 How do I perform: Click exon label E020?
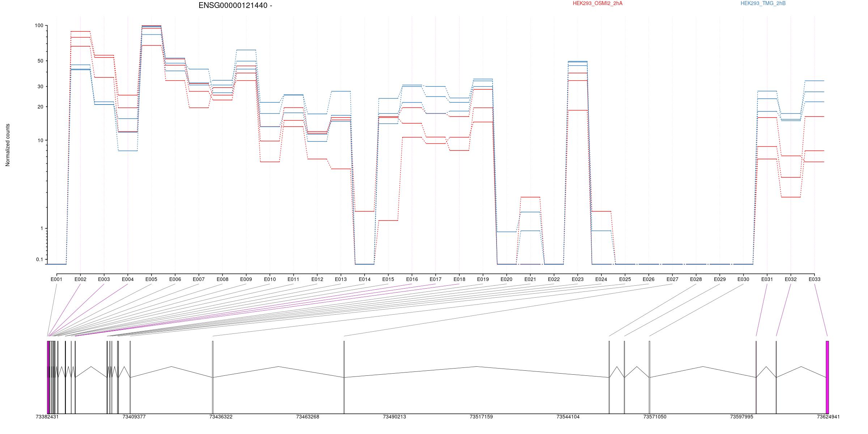point(507,279)
